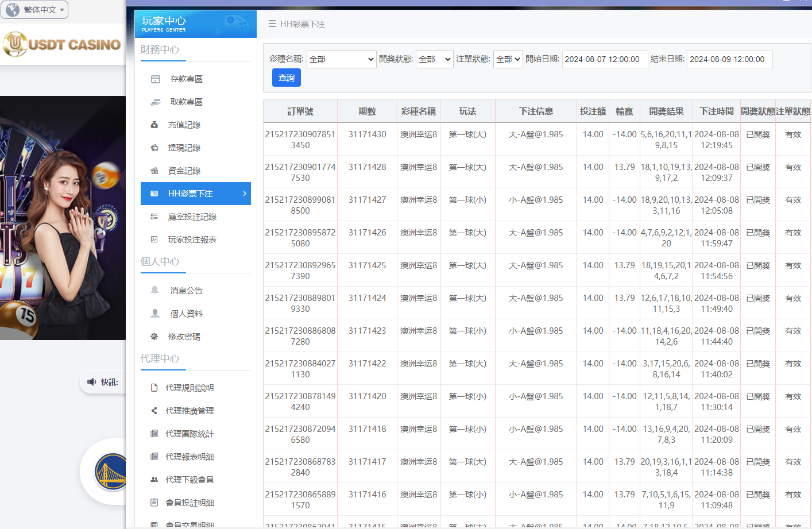Expand the 開獎狀態 draw status dropdown
The image size is (812, 529).
tap(434, 59)
